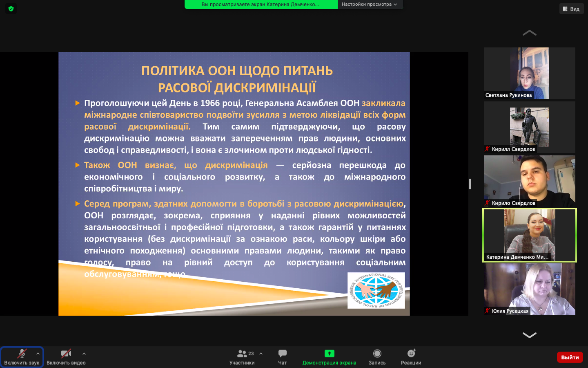Open the Чат chat panel

tap(282, 357)
